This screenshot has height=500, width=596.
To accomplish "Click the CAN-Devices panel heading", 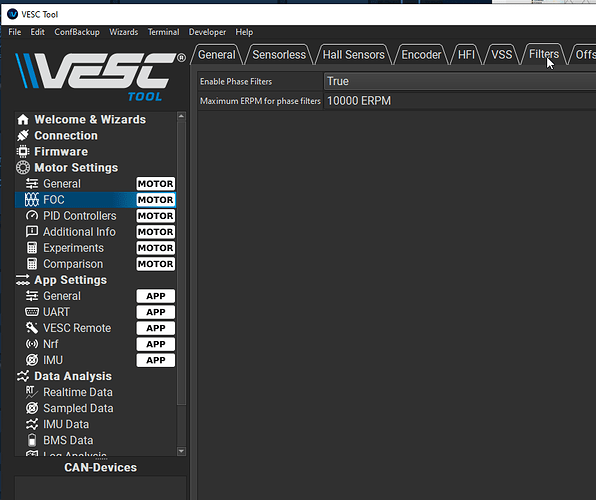I will 100,467.
